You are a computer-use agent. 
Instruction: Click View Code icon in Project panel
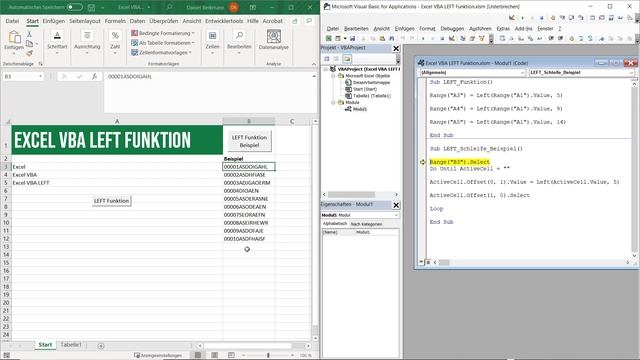(x=327, y=59)
